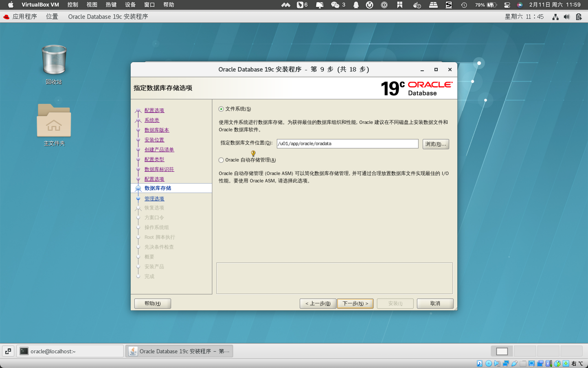Click VirtualBox audio status icon
Image resolution: width=588 pixels, height=368 pixels.
[497, 363]
